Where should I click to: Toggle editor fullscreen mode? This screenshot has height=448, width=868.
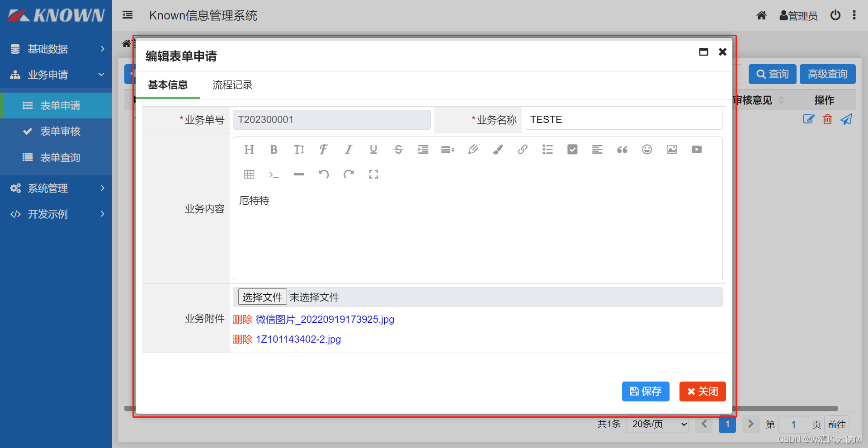tap(373, 174)
